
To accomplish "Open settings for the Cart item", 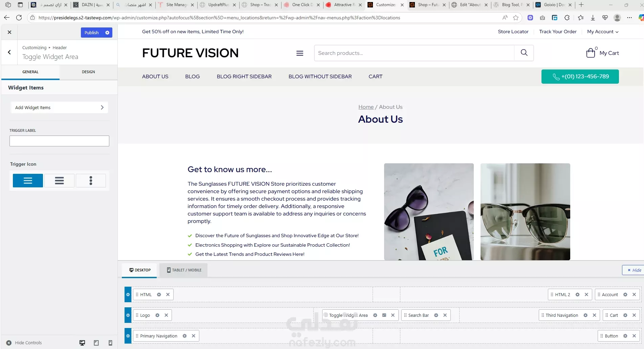I will 625,315.
